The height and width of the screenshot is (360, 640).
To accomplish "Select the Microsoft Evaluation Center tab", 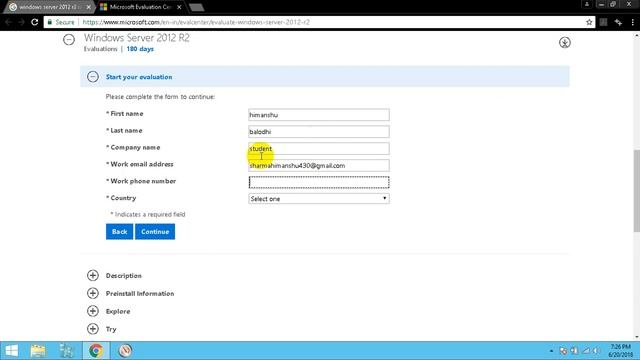I will [141, 7].
